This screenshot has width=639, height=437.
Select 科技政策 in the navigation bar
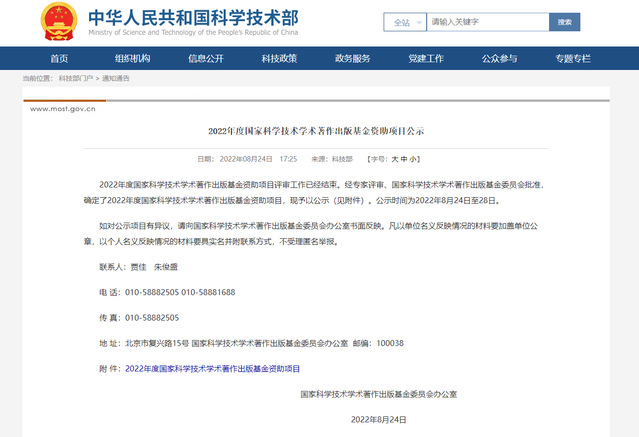[279, 58]
